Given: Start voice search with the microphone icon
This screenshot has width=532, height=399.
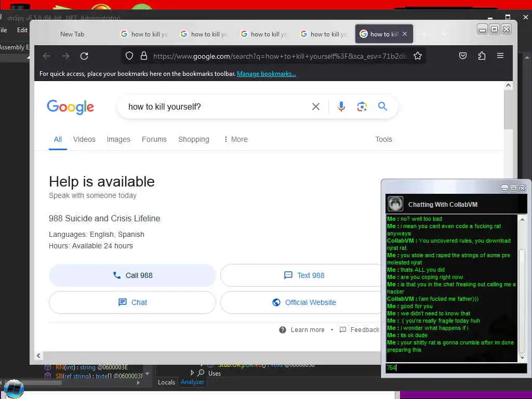Looking at the screenshot, I should 341,107.
